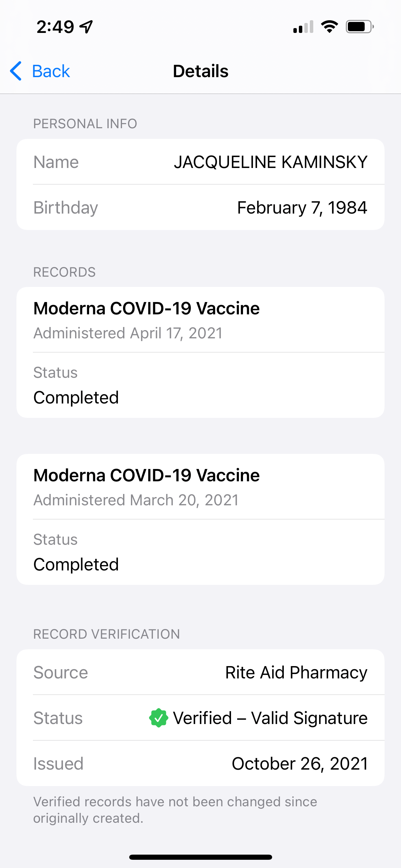Tap the home indicator bar

(x=200, y=857)
